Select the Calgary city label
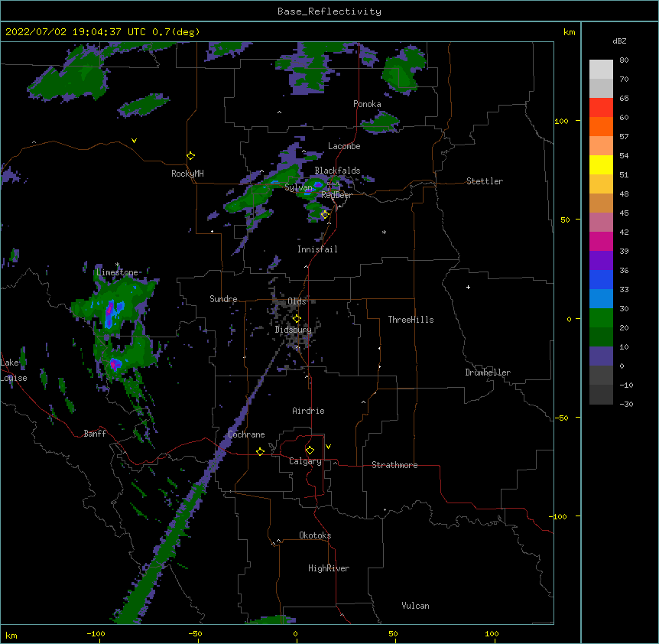 pyautogui.click(x=305, y=461)
